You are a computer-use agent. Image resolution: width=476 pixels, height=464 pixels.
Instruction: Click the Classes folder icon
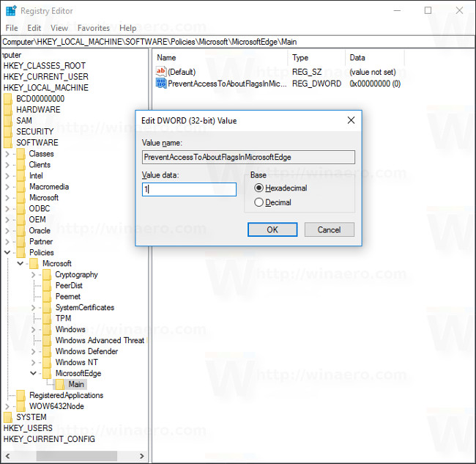coord(21,154)
